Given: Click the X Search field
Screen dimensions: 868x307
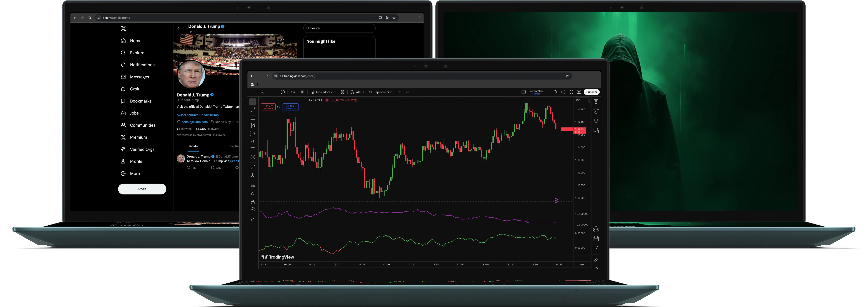Looking at the screenshot, I should [x=339, y=28].
